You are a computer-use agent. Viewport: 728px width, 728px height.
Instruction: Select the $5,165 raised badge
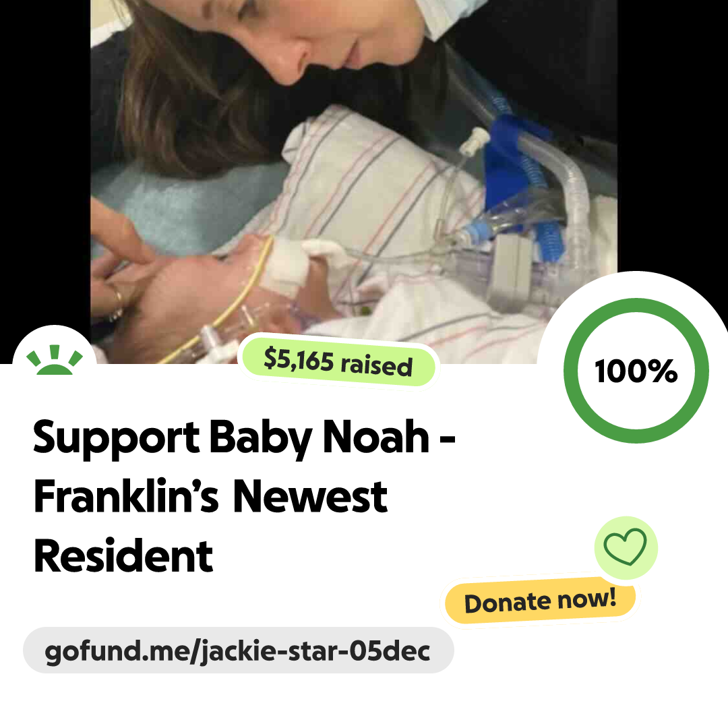(x=338, y=362)
